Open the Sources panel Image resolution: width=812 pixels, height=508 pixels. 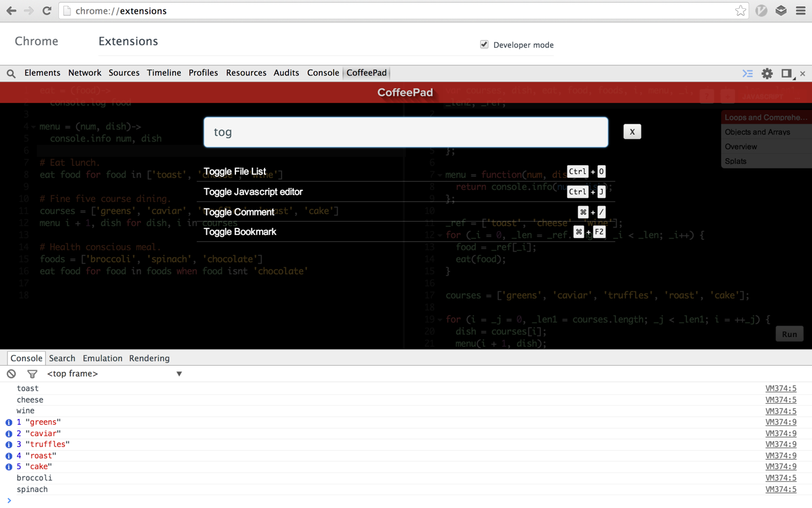[x=124, y=73]
